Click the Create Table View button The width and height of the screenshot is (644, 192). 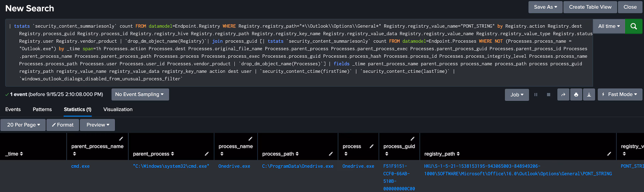[x=590, y=7]
